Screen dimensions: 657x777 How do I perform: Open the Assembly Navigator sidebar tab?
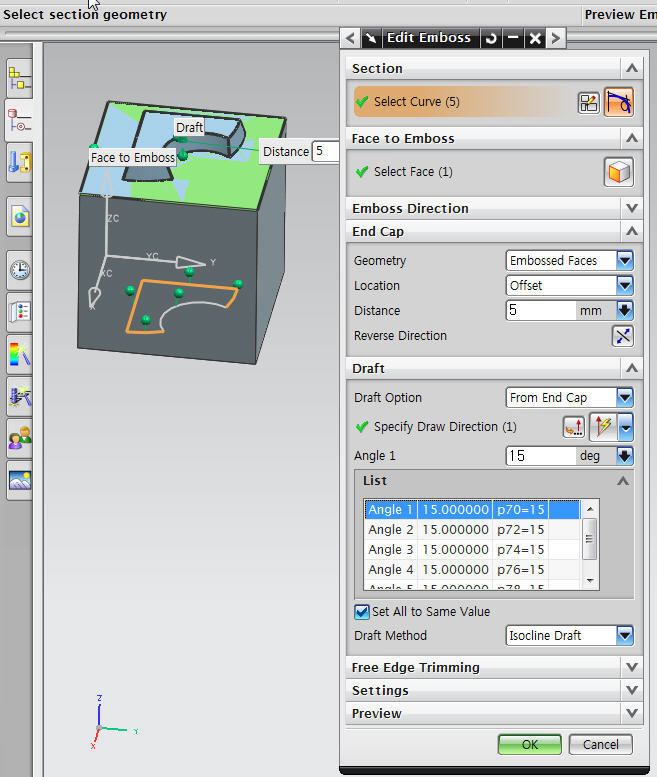click(x=20, y=77)
